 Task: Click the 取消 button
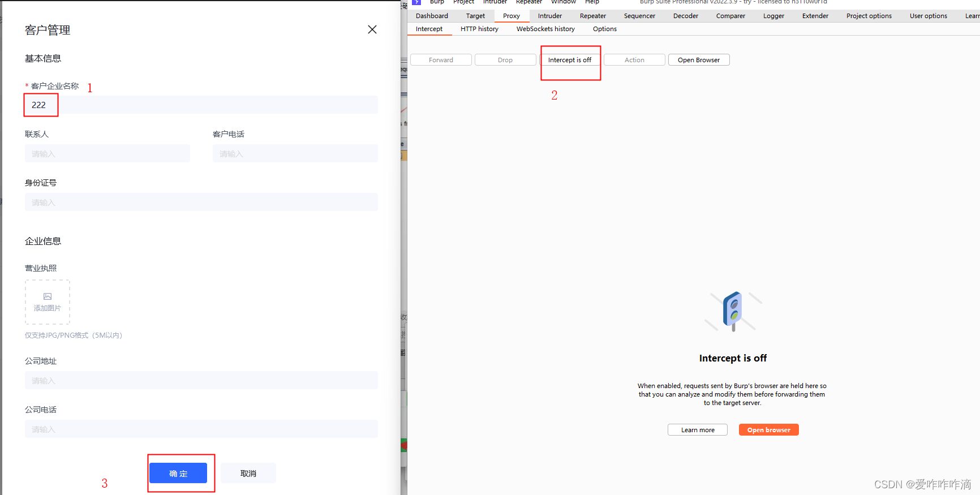248,473
